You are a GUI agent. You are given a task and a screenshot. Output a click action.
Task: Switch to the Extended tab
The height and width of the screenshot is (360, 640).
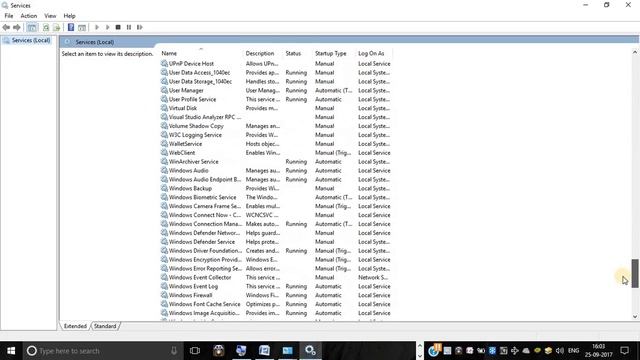pos(75,326)
